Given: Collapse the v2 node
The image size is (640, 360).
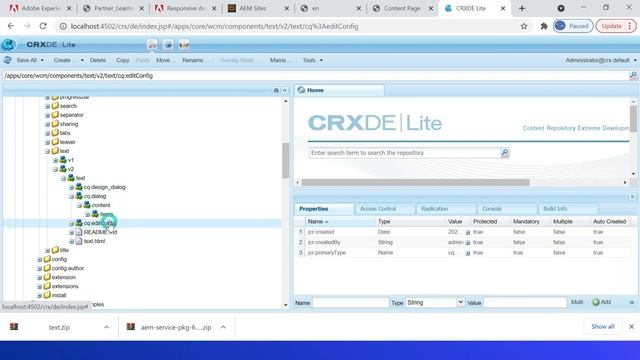Looking at the screenshot, I should pyautogui.click(x=55, y=169).
